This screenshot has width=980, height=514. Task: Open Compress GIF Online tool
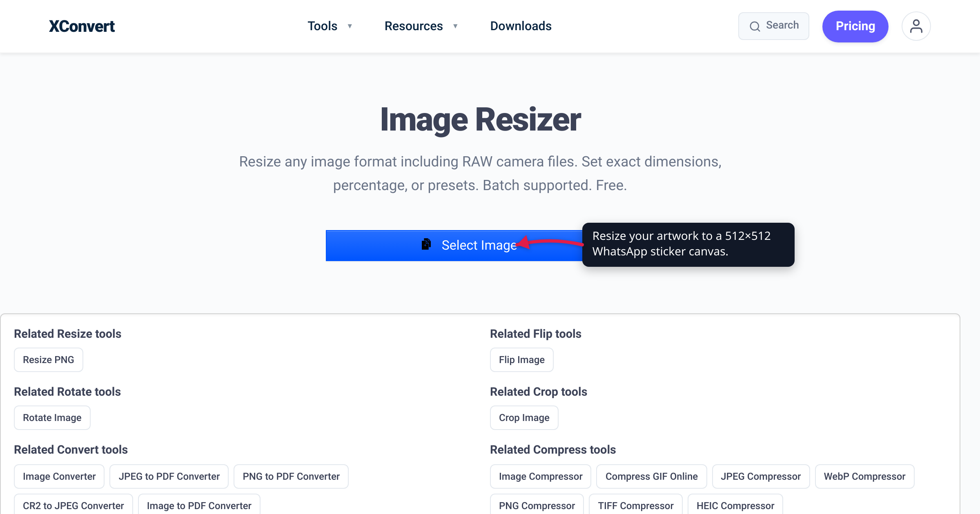[652, 476]
